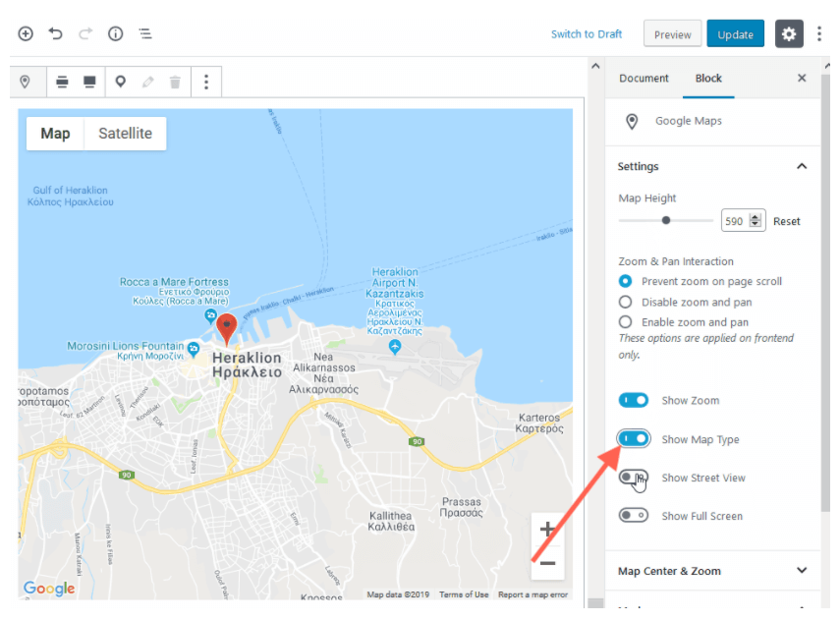
Task: Click Heraklion Airport N. Kazantzakis label
Action: pyautogui.click(x=395, y=301)
